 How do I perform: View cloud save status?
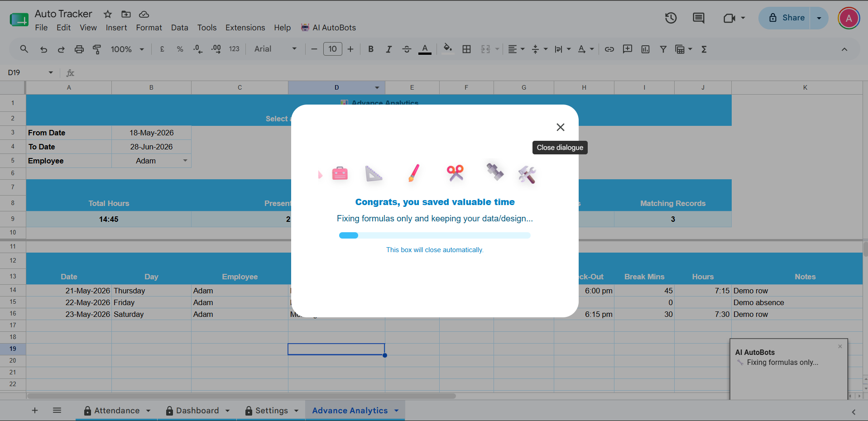coord(144,14)
